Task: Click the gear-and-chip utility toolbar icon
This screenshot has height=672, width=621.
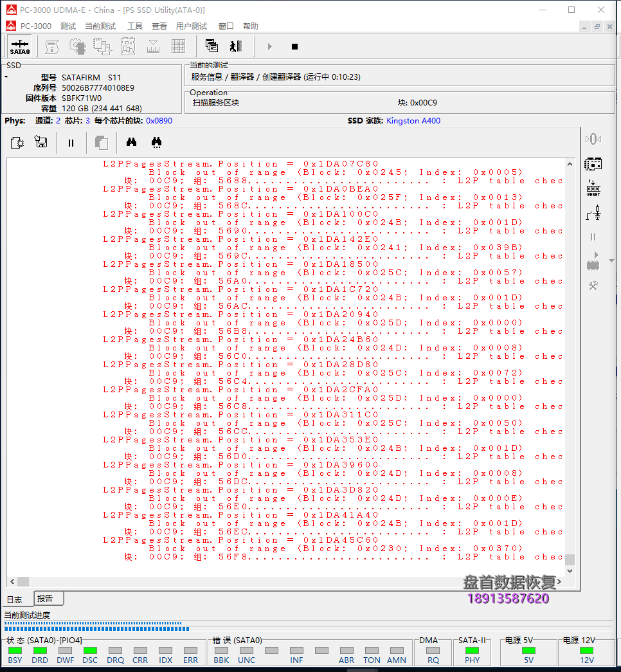Action: [77, 46]
